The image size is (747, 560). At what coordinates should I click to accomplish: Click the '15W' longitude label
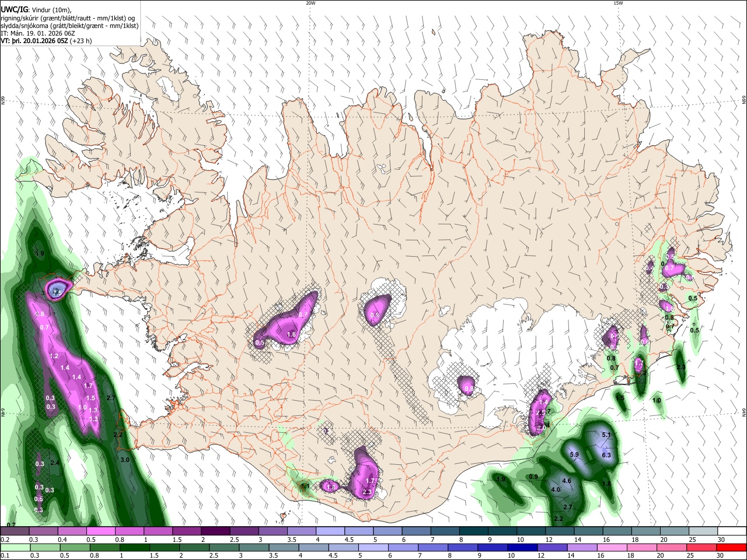tap(618, 3)
